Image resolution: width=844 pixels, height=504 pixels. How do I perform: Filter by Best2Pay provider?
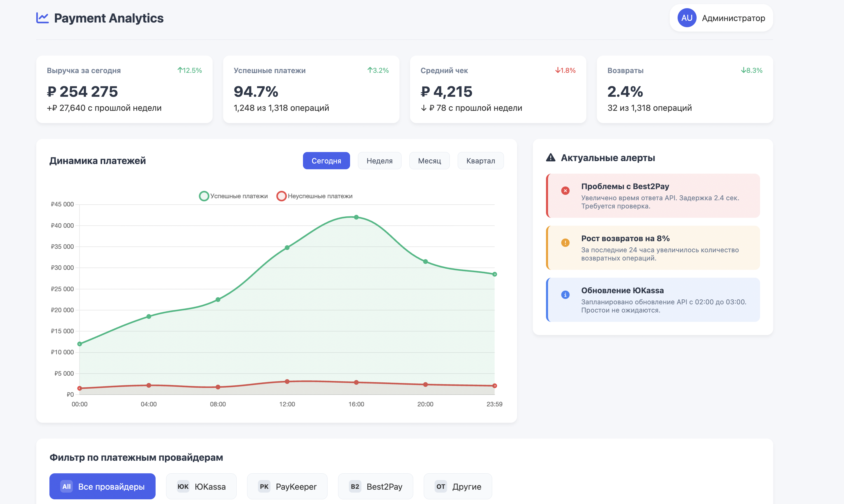click(375, 486)
